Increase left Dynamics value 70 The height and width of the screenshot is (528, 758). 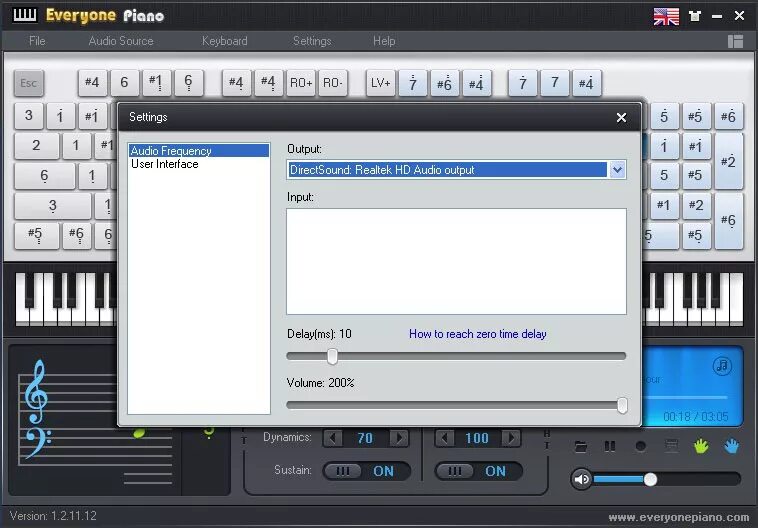[399, 438]
